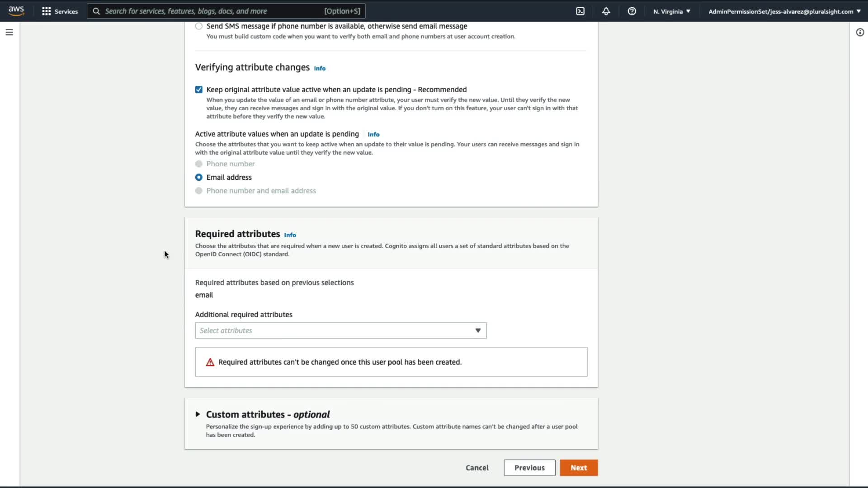868x488 pixels.
Task: Open the N. Virginia region selector
Action: pos(671,11)
